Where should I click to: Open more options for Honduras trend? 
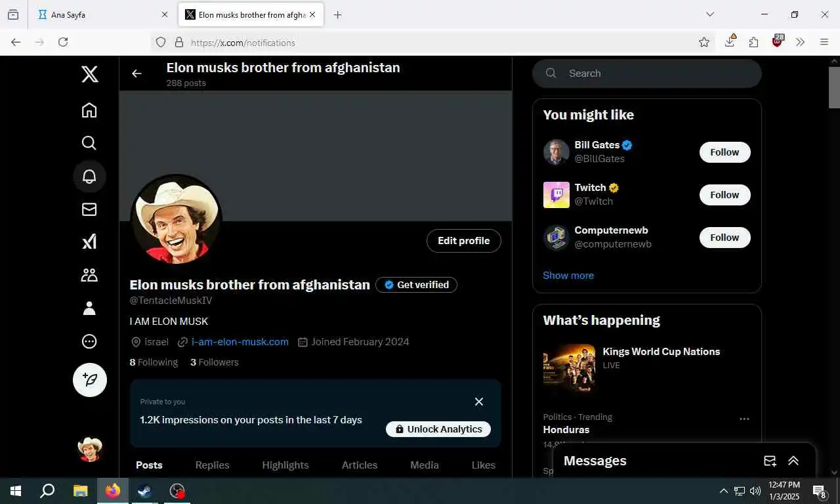(744, 419)
